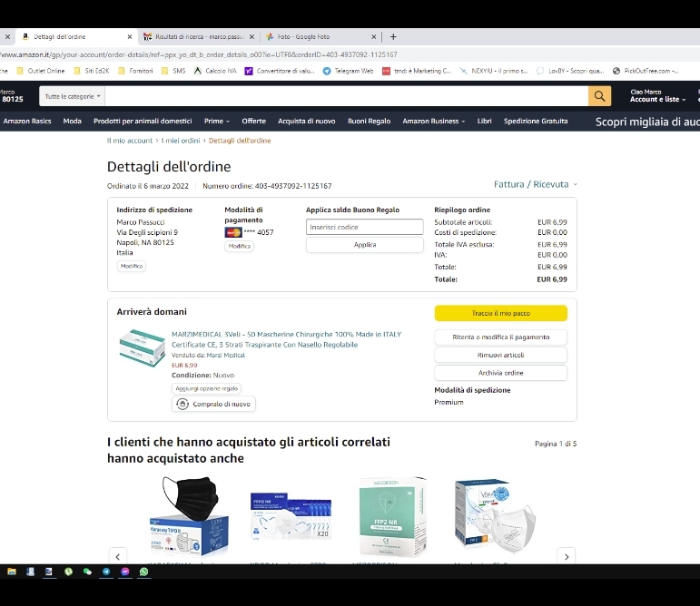Viewport: 700px width, 606px height.
Task: Click the Applica gift code button
Action: pos(365,245)
